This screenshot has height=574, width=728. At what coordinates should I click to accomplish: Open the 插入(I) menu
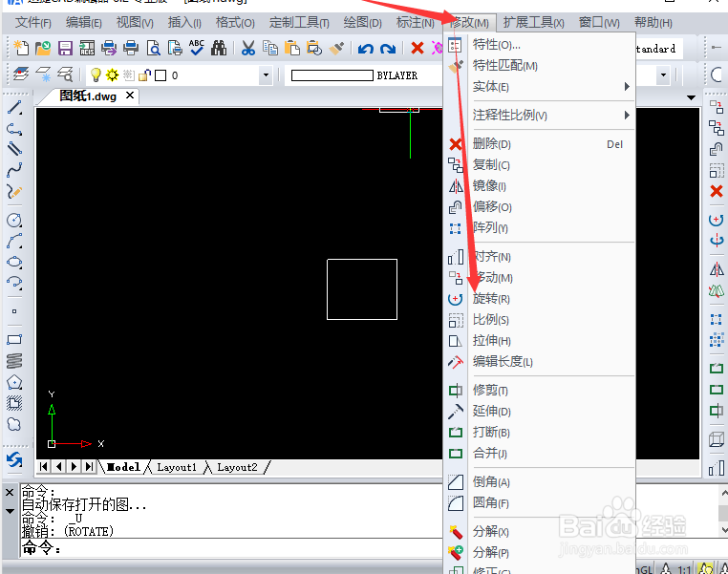pos(184,22)
